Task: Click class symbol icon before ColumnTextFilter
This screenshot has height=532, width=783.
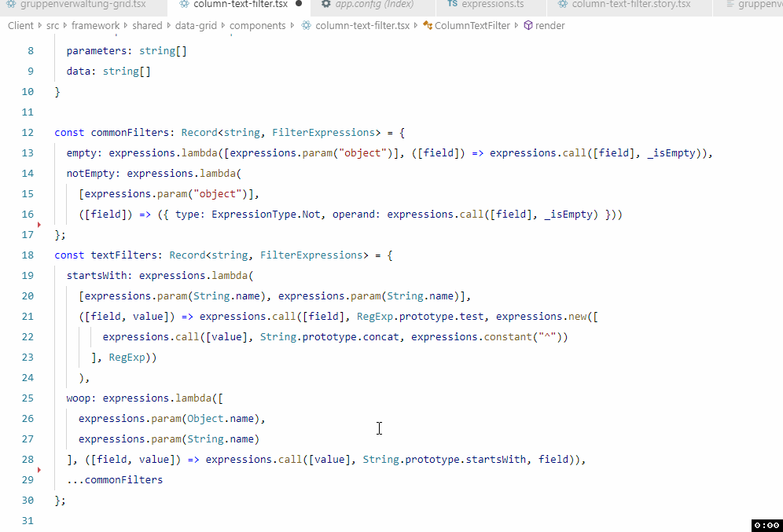Action: 428,25
